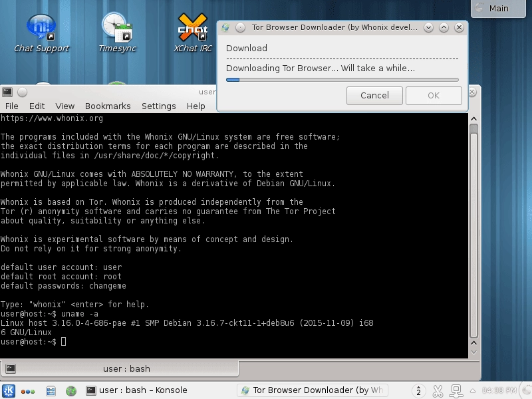Screen dimensions: 532x399
Task: Click the 'default passwords: changeme' line
Action: [x=63, y=286]
